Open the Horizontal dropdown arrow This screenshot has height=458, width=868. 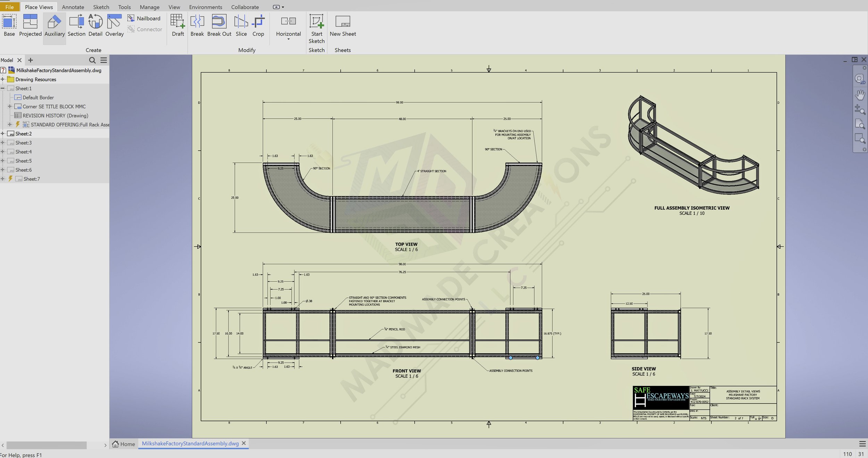click(x=288, y=39)
